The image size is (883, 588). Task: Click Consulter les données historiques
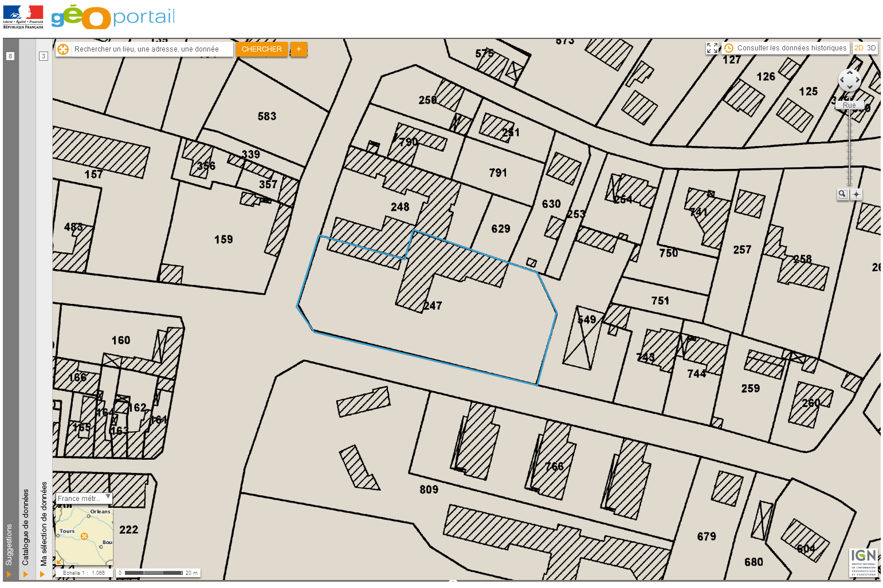(x=791, y=48)
